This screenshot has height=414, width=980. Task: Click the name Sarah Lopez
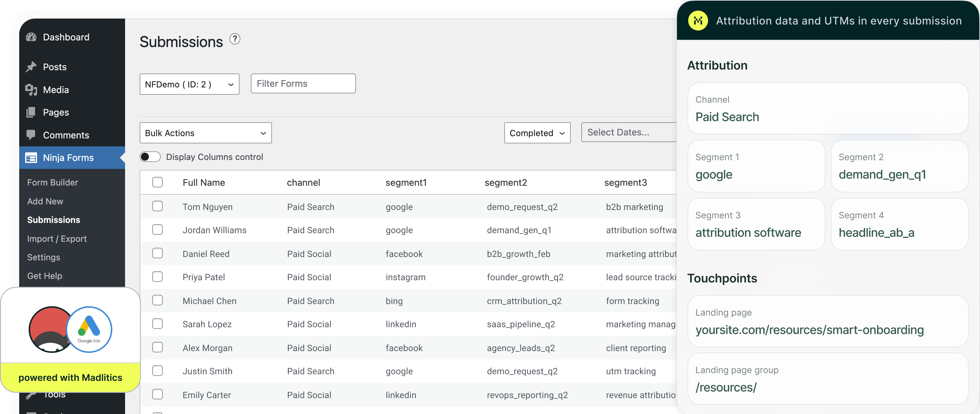click(207, 324)
